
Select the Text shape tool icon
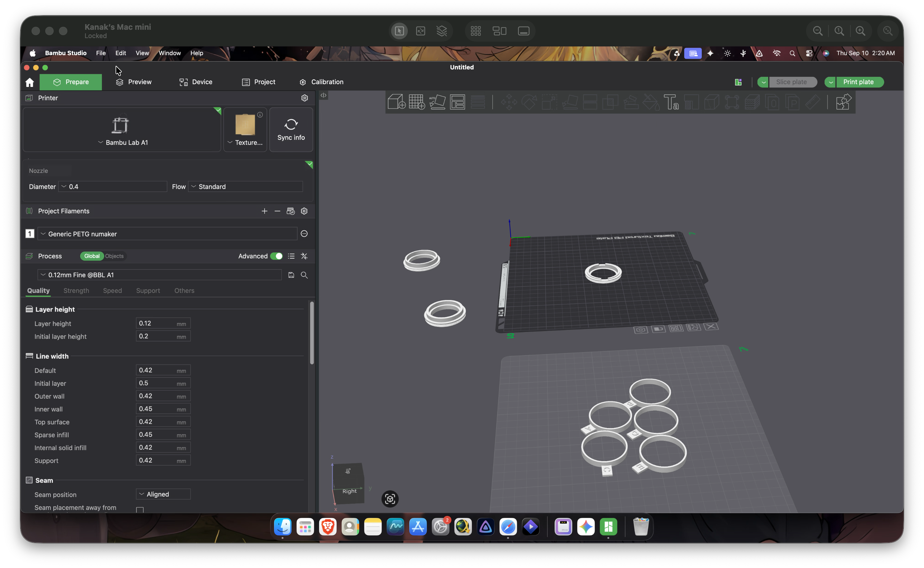[671, 102]
